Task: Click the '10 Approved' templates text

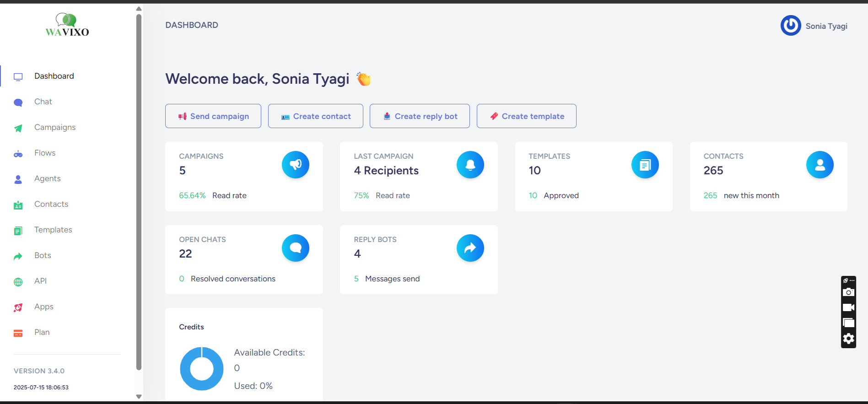Action: (554, 195)
